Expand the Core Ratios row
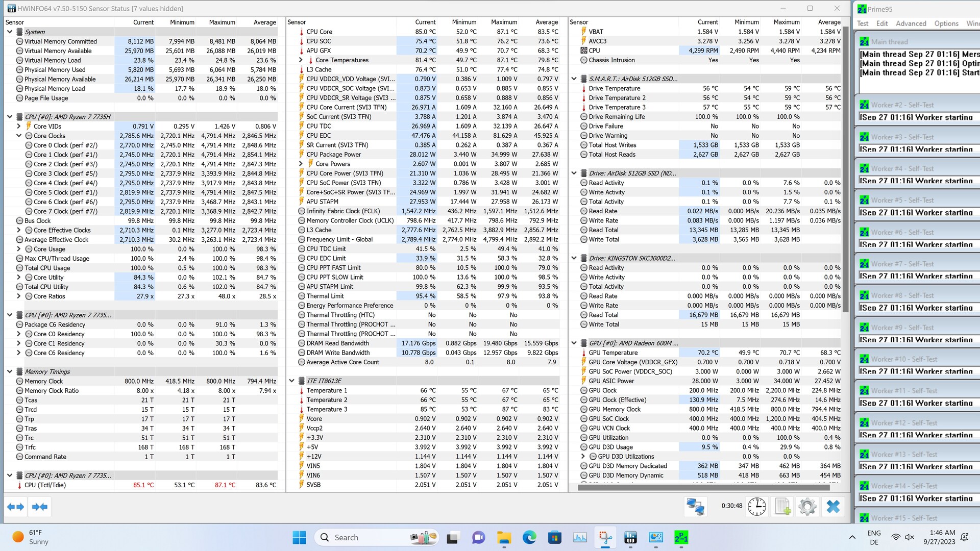The width and height of the screenshot is (980, 551). point(19,296)
